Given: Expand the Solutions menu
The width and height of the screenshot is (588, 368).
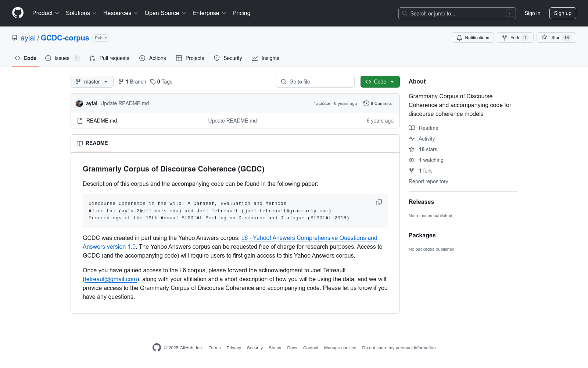Looking at the screenshot, I should click(x=81, y=13).
